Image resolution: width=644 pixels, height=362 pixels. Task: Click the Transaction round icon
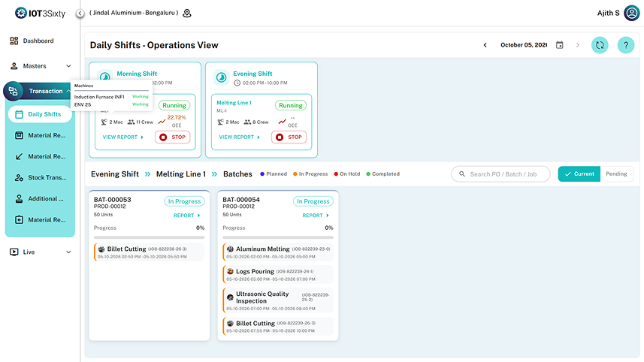tap(13, 91)
